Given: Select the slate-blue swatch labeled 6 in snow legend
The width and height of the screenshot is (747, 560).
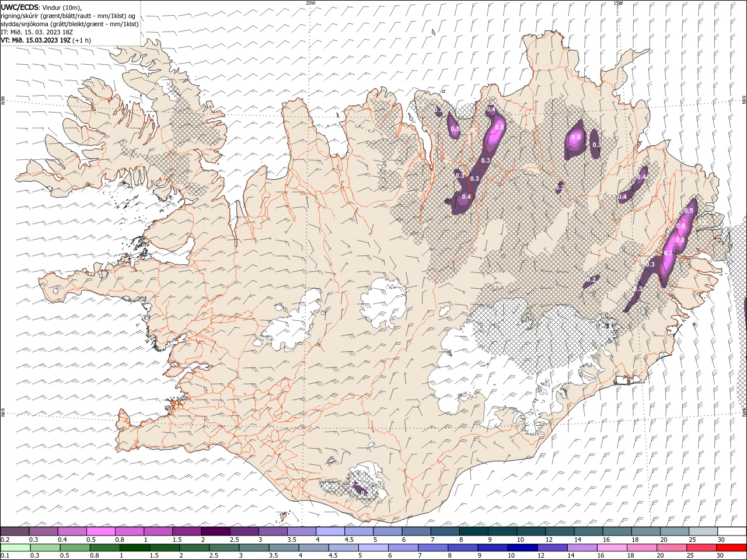Looking at the screenshot, I should [x=417, y=531].
